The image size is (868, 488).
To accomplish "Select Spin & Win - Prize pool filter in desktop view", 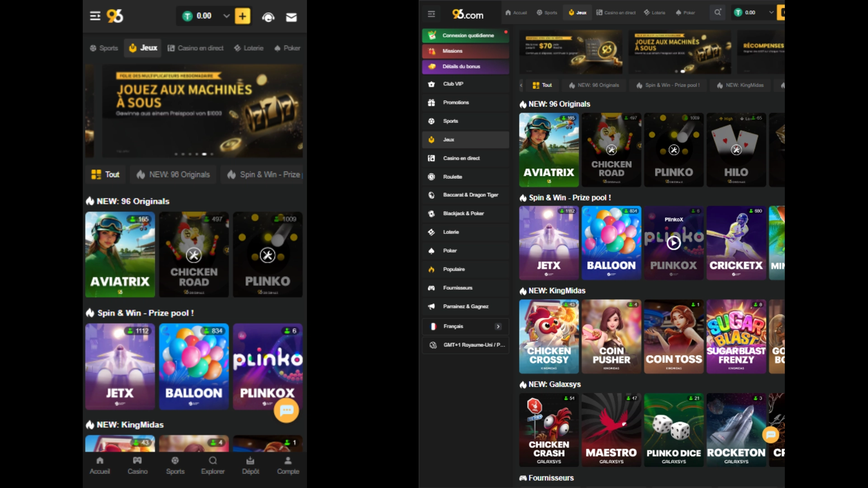I will (668, 85).
